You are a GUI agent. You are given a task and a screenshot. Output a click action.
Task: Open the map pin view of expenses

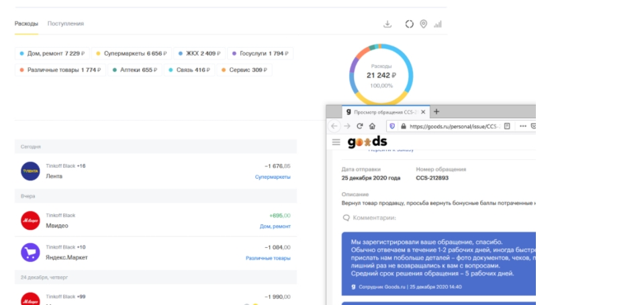pos(424,24)
